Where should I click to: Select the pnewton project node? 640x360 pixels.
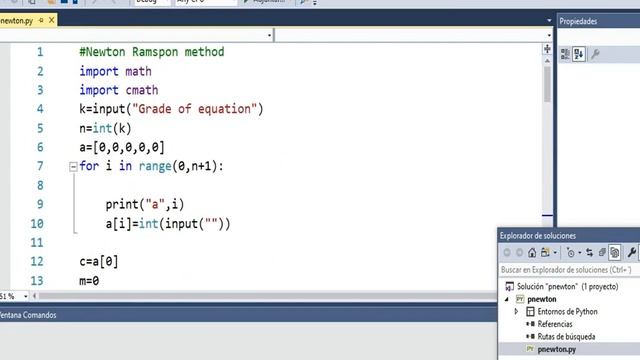[x=542, y=299]
